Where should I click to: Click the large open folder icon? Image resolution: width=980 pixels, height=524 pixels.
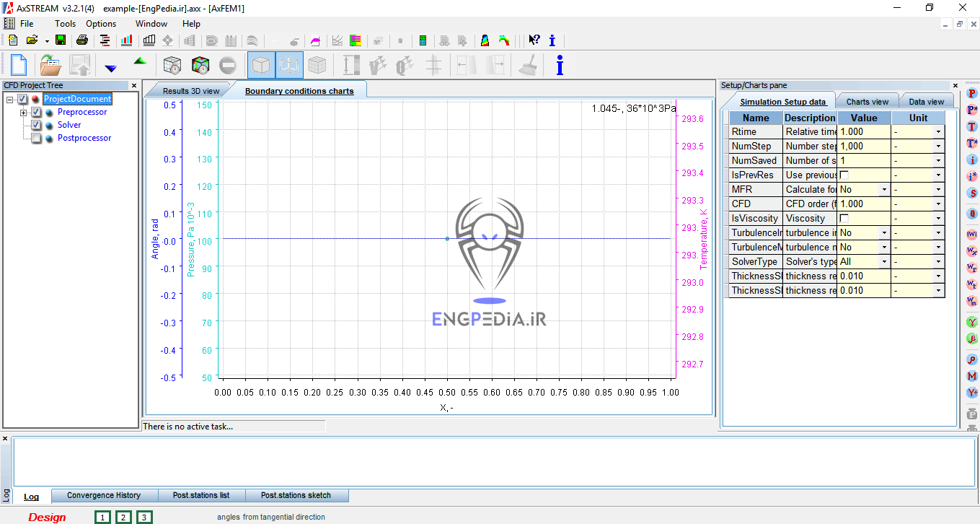50,65
